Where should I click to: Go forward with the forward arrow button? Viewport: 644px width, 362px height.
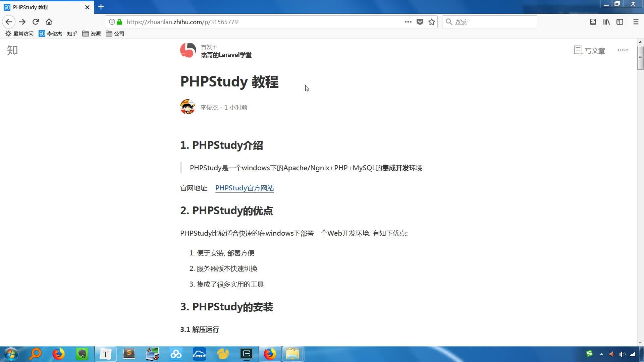point(22,22)
